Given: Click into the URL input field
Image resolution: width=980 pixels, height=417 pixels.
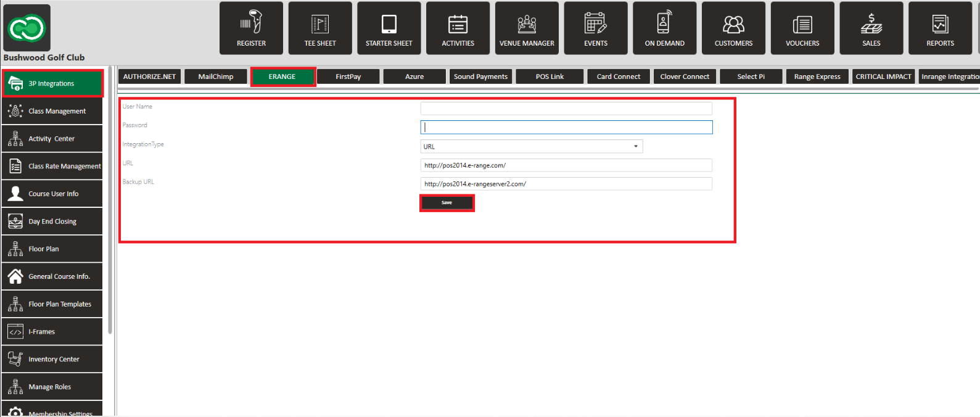Looking at the screenshot, I should pos(566,165).
